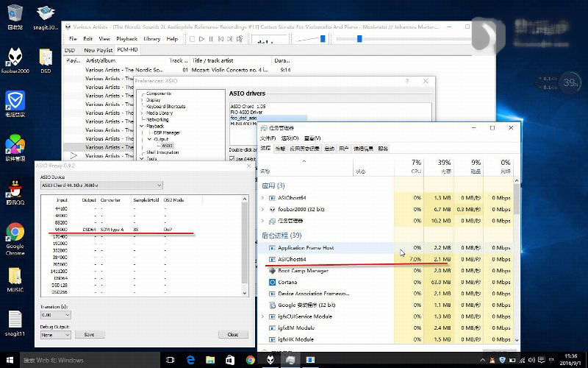Open the DSD folder desktop icon
588x368 pixels.
[x=46, y=59]
